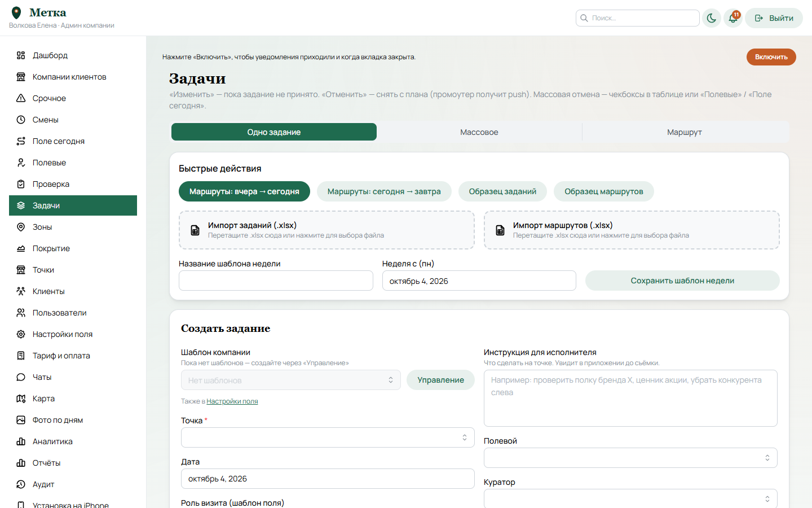The width and height of the screenshot is (812, 508).
Task: Toggle dark mode with the moon icon
Action: coord(712,18)
